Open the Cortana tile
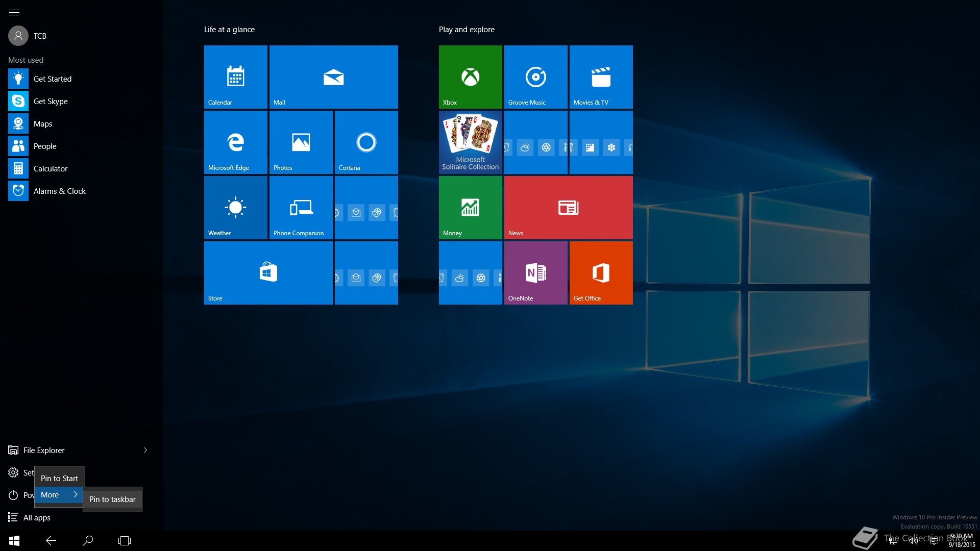This screenshot has width=980, height=551. pyautogui.click(x=366, y=142)
